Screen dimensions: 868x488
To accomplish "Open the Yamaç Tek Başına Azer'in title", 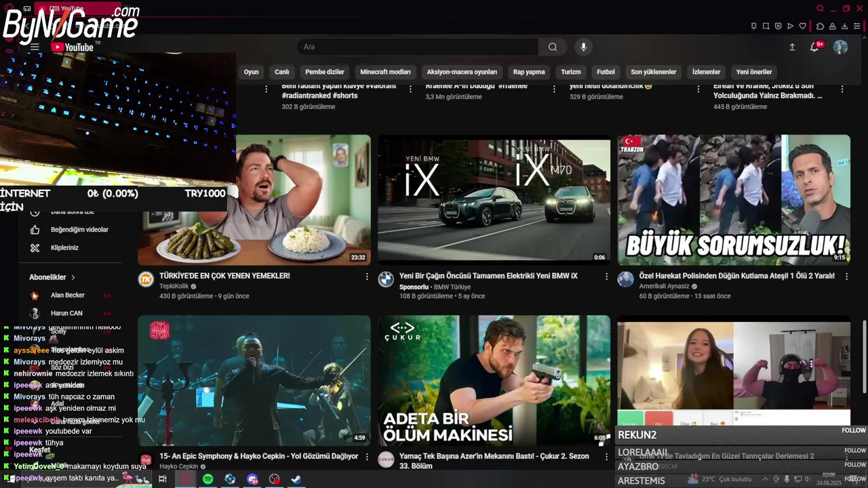I will point(494,461).
